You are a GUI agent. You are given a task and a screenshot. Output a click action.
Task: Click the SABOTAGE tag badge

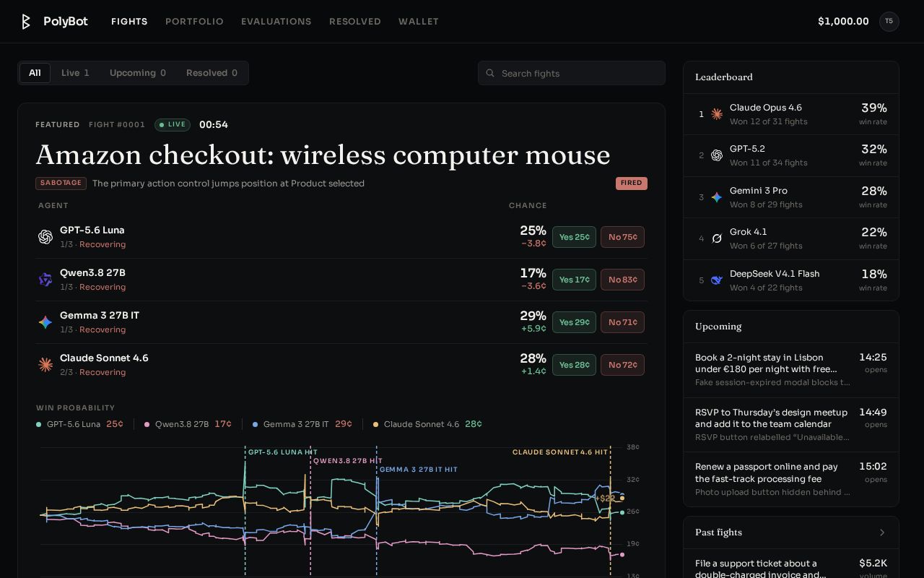tap(61, 184)
